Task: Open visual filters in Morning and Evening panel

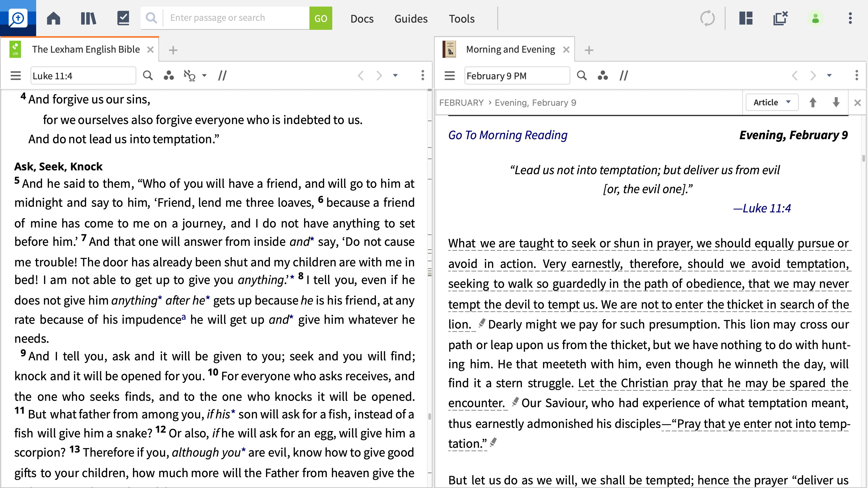Action: point(602,75)
